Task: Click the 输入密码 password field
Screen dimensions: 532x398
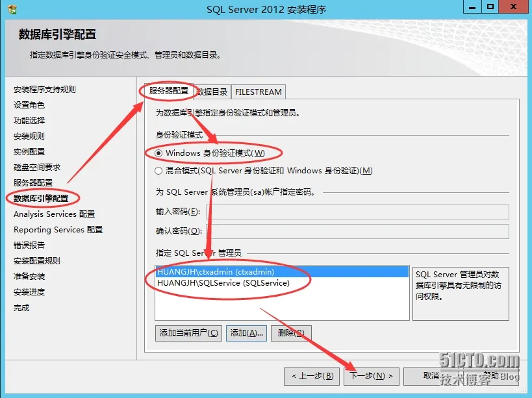Action: 358,212
